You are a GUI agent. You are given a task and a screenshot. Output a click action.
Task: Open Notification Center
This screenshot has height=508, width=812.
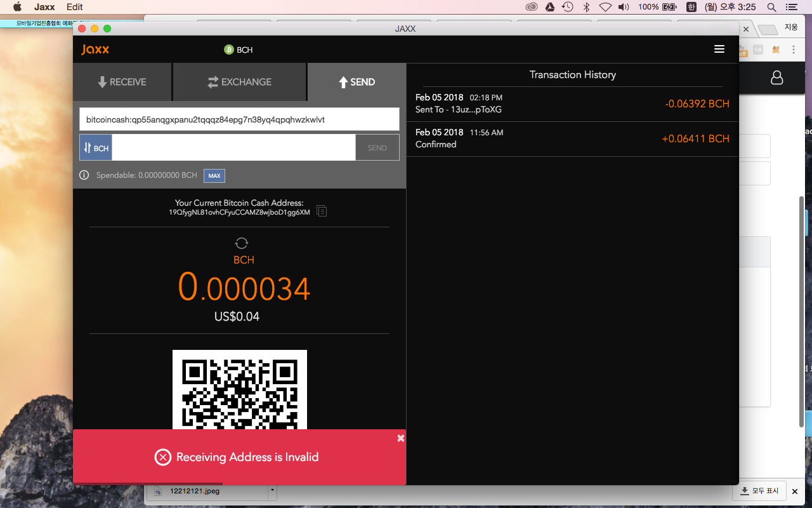pos(790,7)
